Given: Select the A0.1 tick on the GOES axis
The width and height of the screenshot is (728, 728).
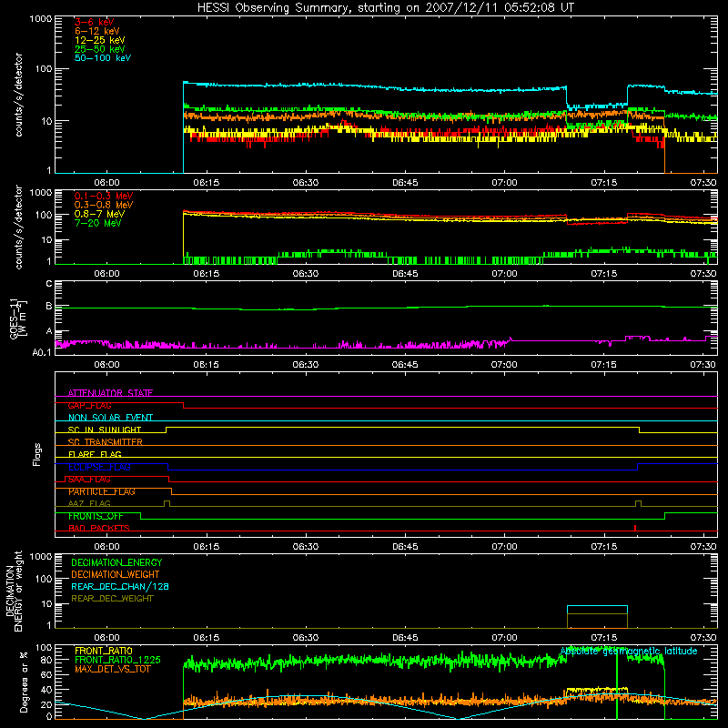Looking at the screenshot, I should (42, 352).
